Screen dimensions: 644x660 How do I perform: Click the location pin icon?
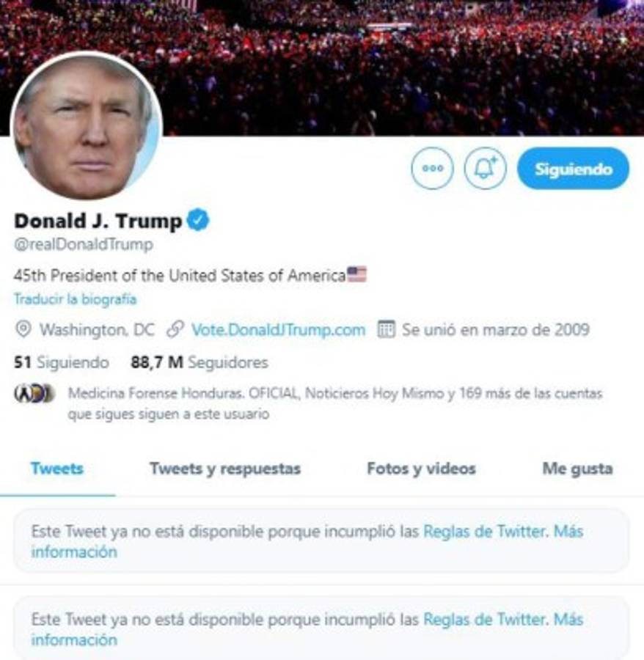[23, 329]
